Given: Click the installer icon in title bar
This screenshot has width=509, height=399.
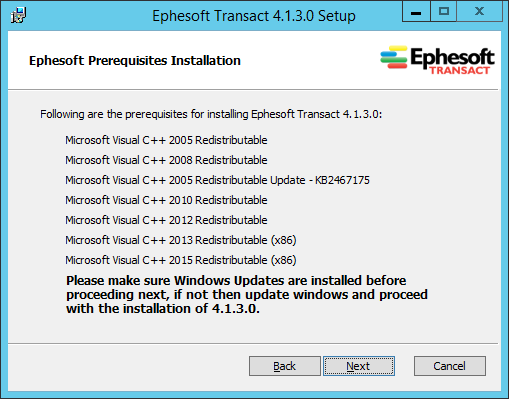Looking at the screenshot, I should (18, 15).
